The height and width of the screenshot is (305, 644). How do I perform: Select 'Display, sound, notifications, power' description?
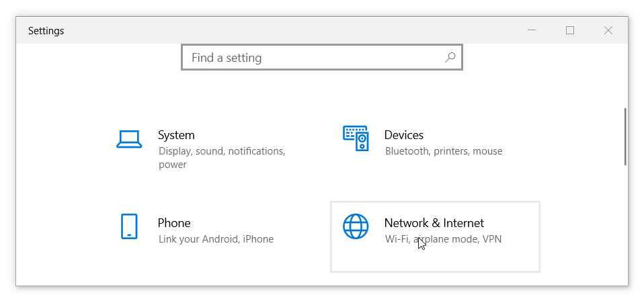(x=222, y=158)
